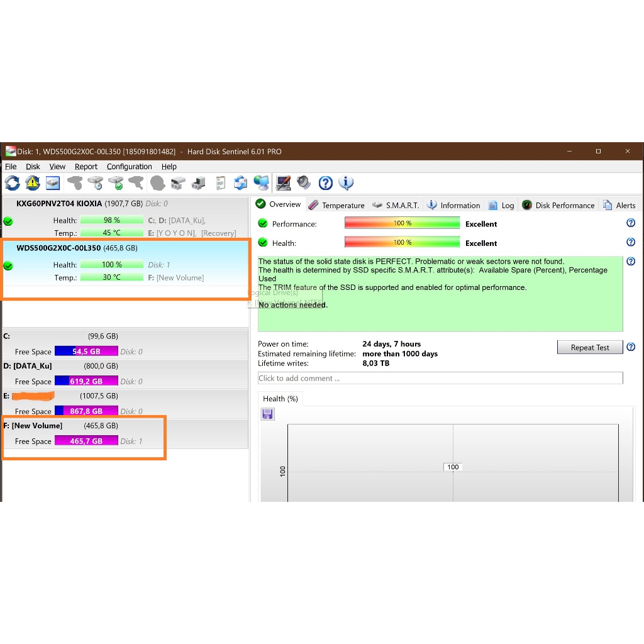Click the disk with green checkmark toolbar icon

pos(116,183)
